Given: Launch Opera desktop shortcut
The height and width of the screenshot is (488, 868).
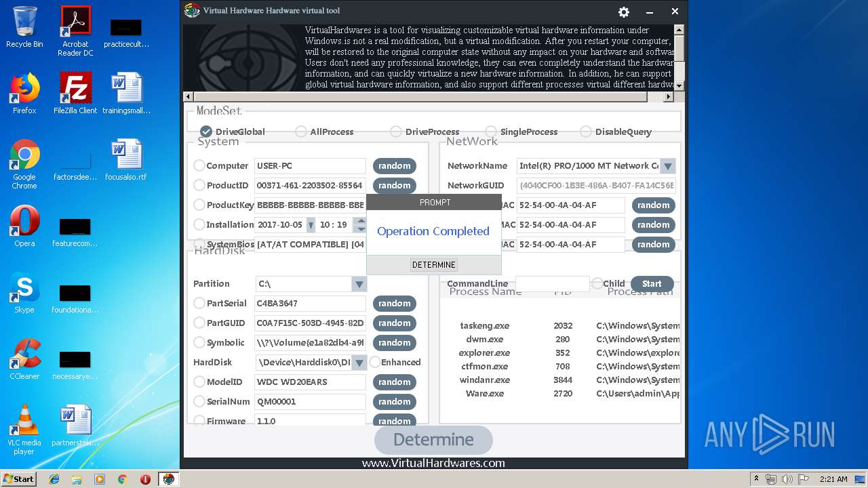Looking at the screenshot, I should click(24, 226).
